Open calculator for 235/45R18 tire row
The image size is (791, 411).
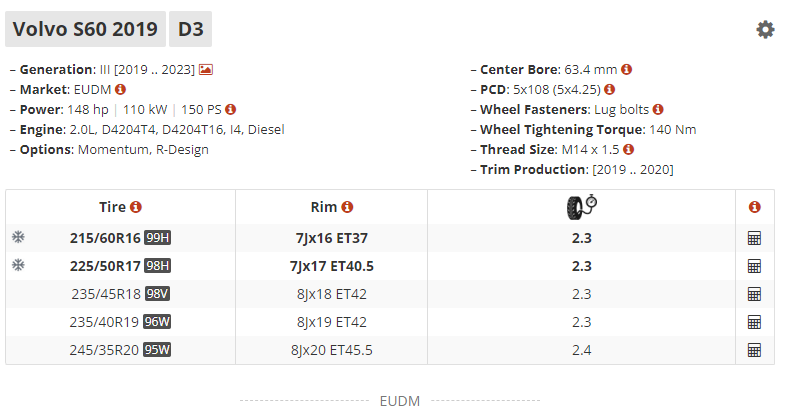[754, 294]
